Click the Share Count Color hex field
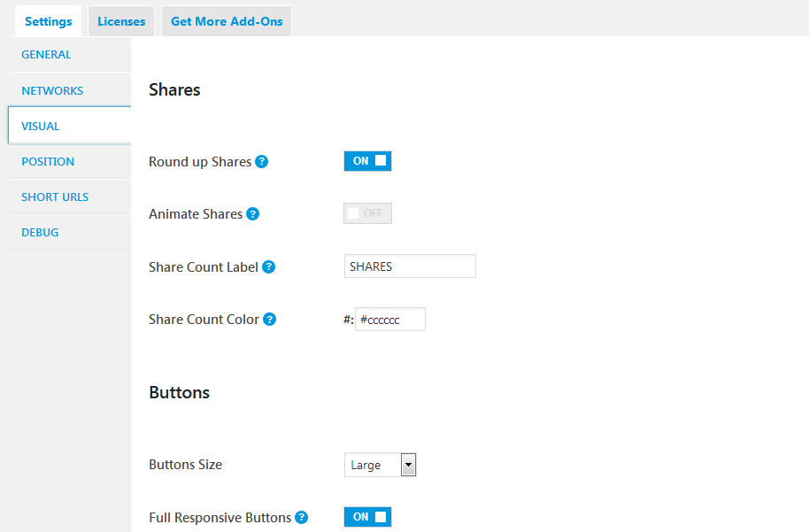Viewport: 809px width, 532px height. (389, 320)
